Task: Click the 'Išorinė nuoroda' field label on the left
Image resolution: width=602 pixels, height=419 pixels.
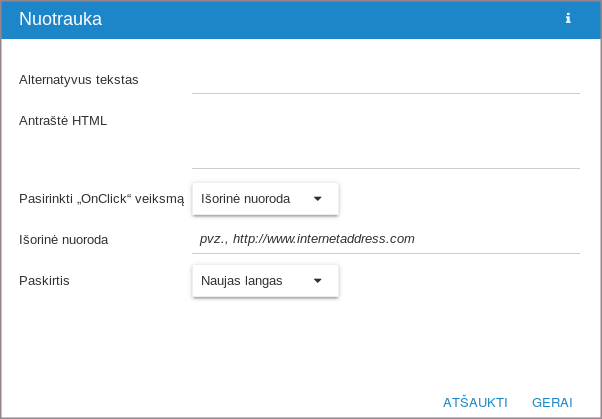Action: coord(63,240)
